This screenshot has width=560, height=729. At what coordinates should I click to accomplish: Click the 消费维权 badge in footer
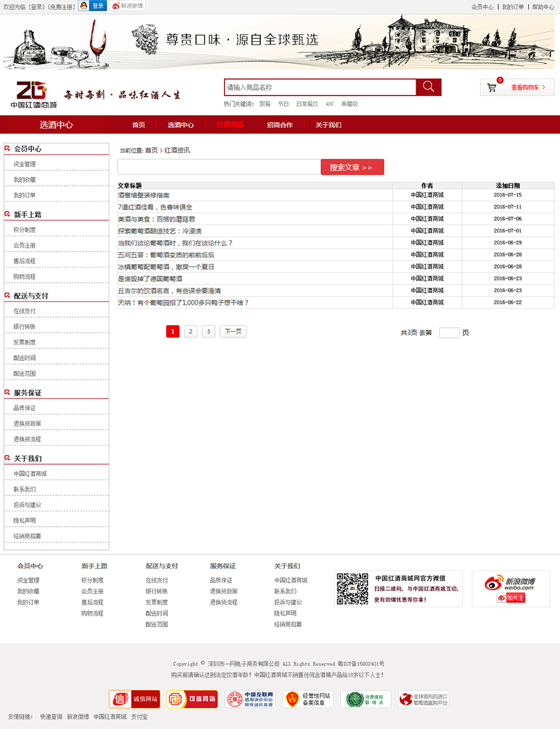click(365, 699)
